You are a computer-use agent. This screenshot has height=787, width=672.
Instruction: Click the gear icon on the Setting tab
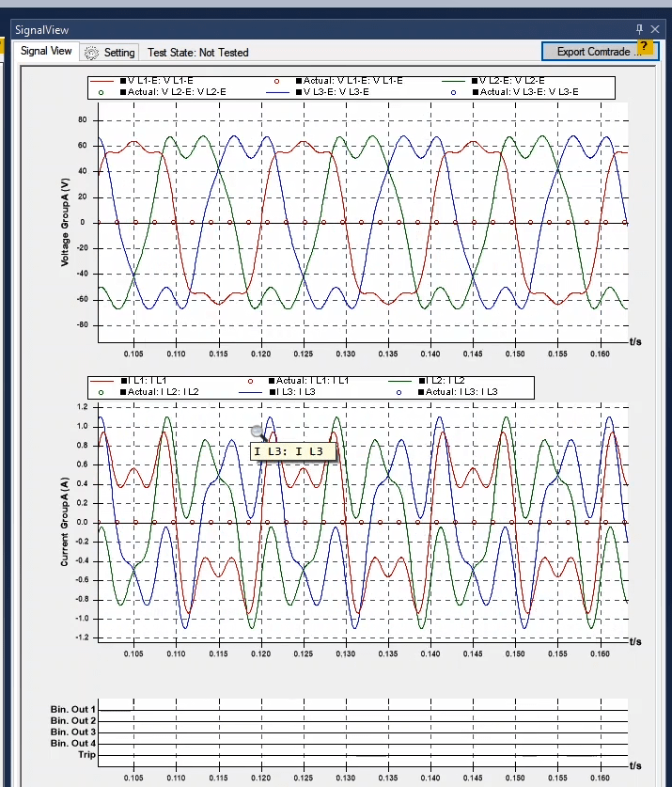click(x=91, y=53)
